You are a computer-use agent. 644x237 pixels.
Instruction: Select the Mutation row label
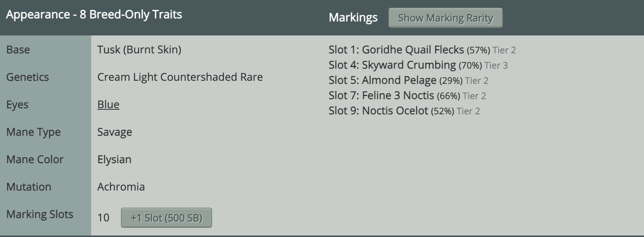coord(29,187)
